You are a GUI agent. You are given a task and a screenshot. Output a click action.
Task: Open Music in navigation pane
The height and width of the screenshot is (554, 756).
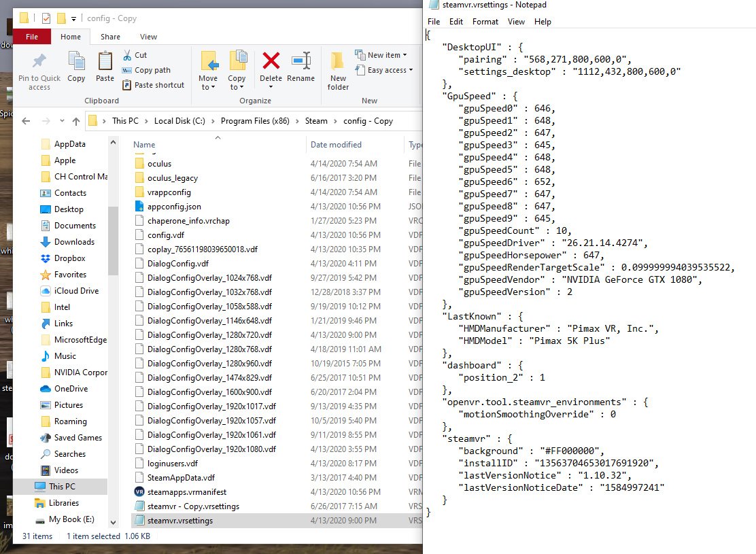[x=65, y=356]
